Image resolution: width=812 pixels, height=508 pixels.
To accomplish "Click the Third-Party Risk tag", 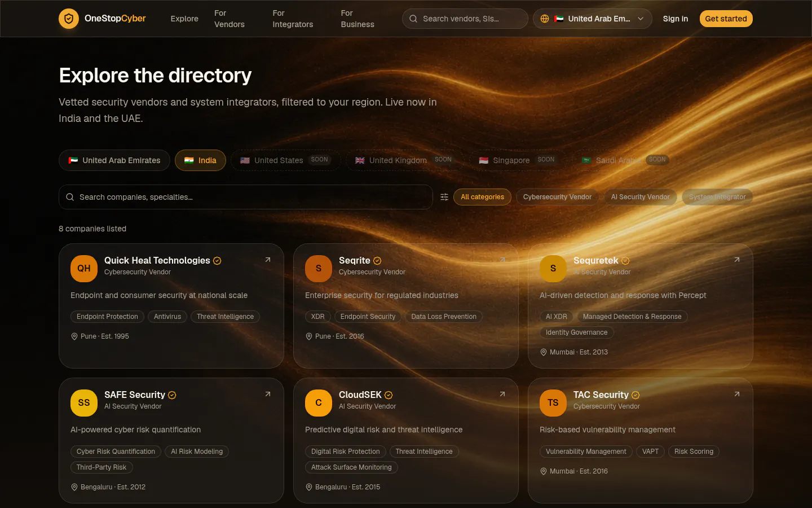I will (x=101, y=467).
